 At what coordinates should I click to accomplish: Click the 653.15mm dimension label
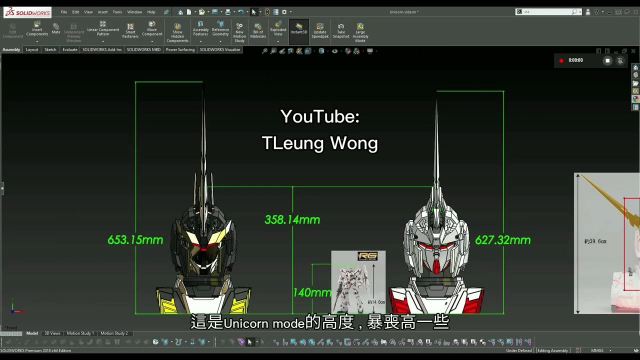[x=135, y=240]
